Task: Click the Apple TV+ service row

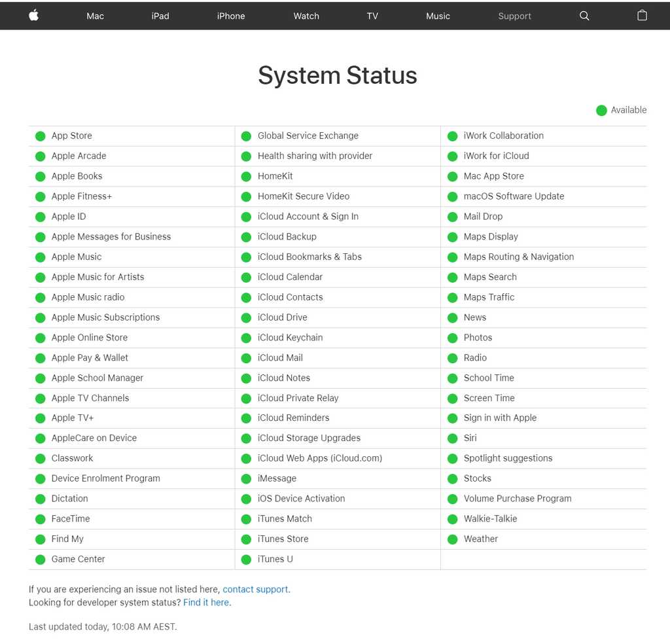Action: pos(73,418)
